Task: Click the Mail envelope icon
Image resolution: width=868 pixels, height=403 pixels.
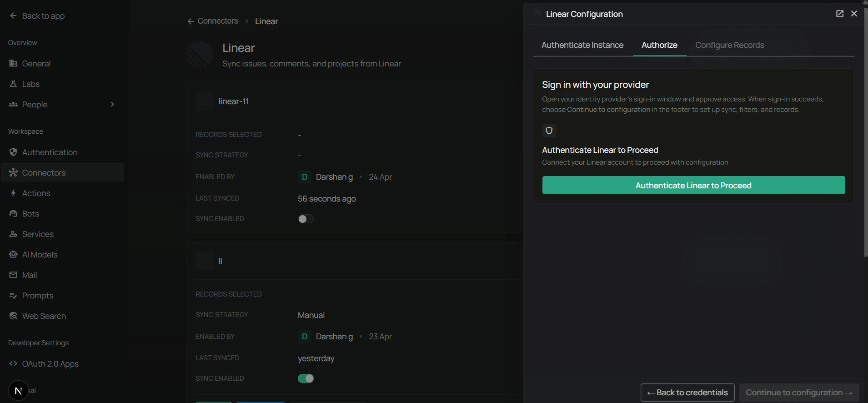Action: pyautogui.click(x=13, y=275)
